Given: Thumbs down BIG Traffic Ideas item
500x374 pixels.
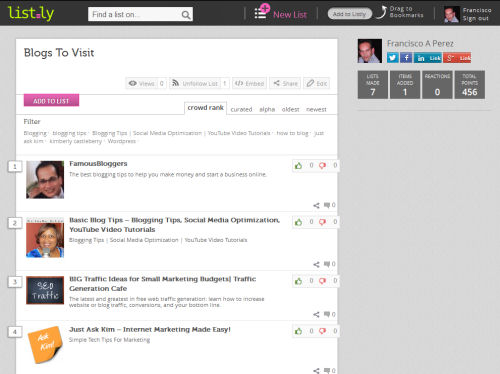Looking at the screenshot, I should click(322, 281).
